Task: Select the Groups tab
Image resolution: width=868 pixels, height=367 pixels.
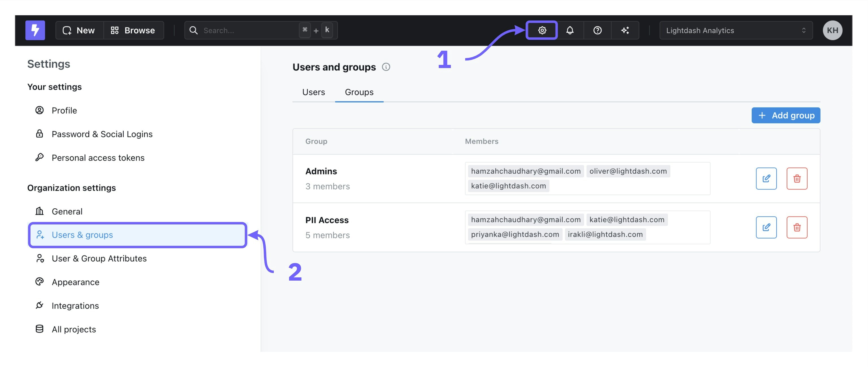Action: click(x=359, y=92)
